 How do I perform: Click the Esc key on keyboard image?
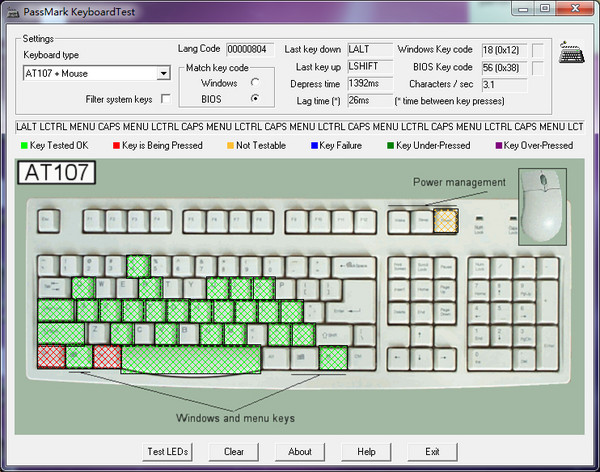click(49, 221)
